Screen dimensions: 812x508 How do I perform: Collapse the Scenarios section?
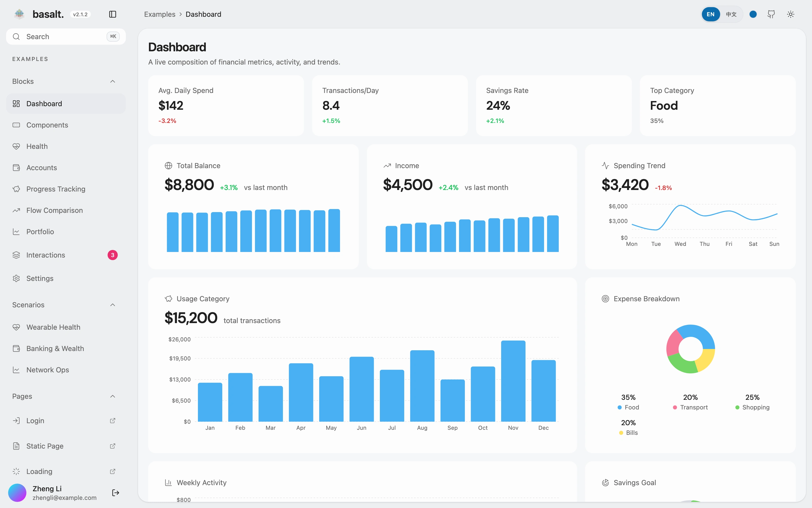pyautogui.click(x=66, y=305)
